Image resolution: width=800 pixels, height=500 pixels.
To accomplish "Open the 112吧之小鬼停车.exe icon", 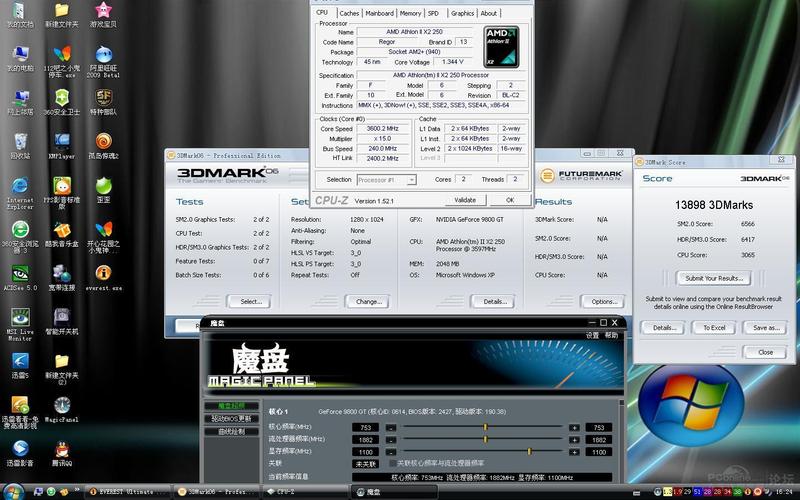I will click(62, 61).
